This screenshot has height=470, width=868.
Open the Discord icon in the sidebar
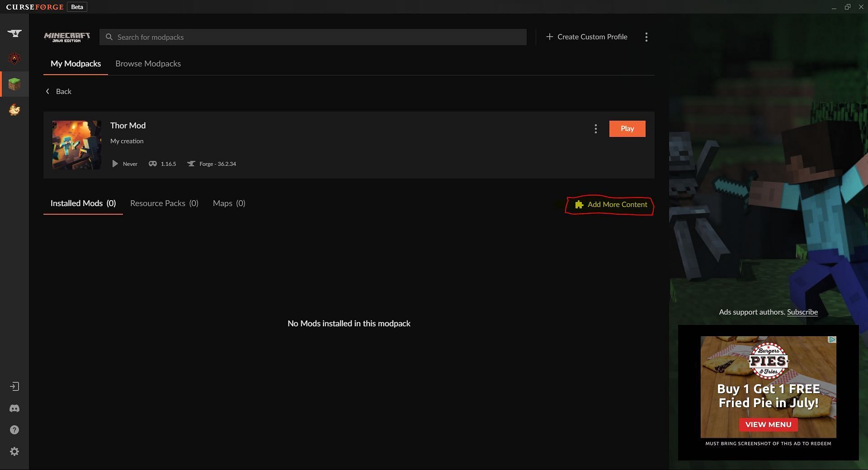(x=14, y=409)
